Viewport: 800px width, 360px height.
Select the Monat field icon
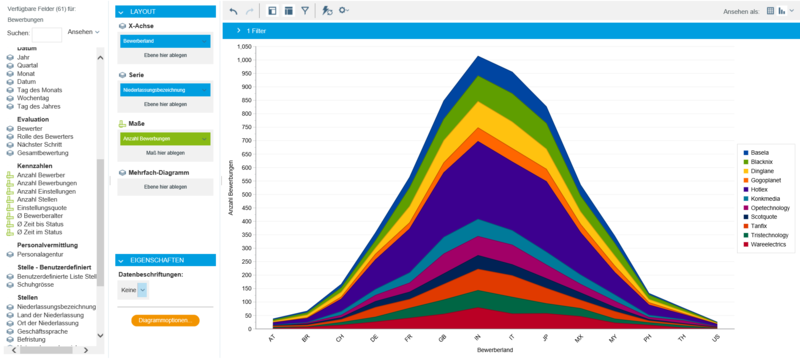pyautogui.click(x=10, y=73)
